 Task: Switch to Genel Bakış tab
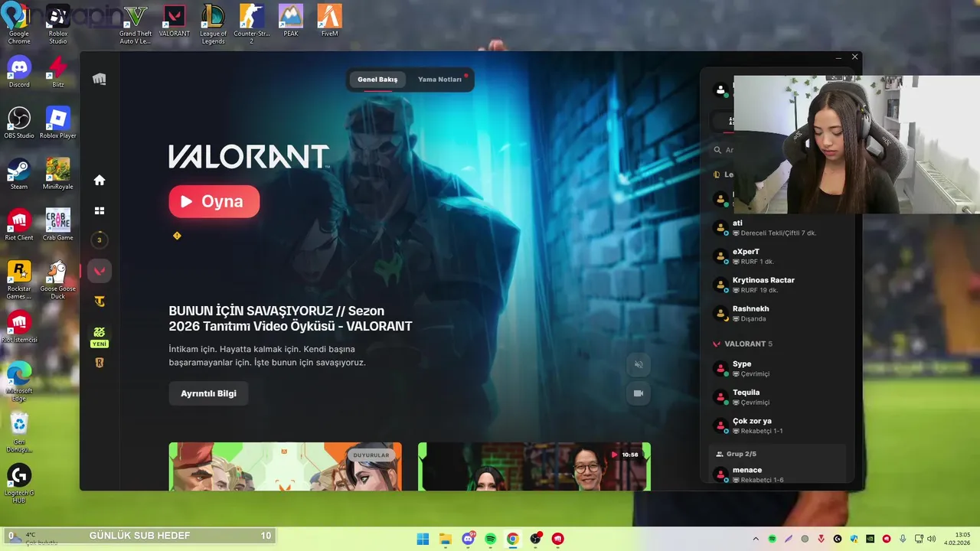coord(377,80)
